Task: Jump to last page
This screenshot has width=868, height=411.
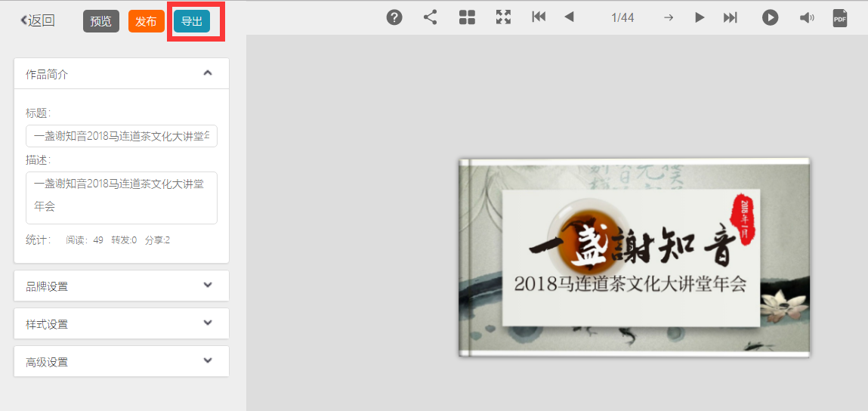Action: coord(731,17)
